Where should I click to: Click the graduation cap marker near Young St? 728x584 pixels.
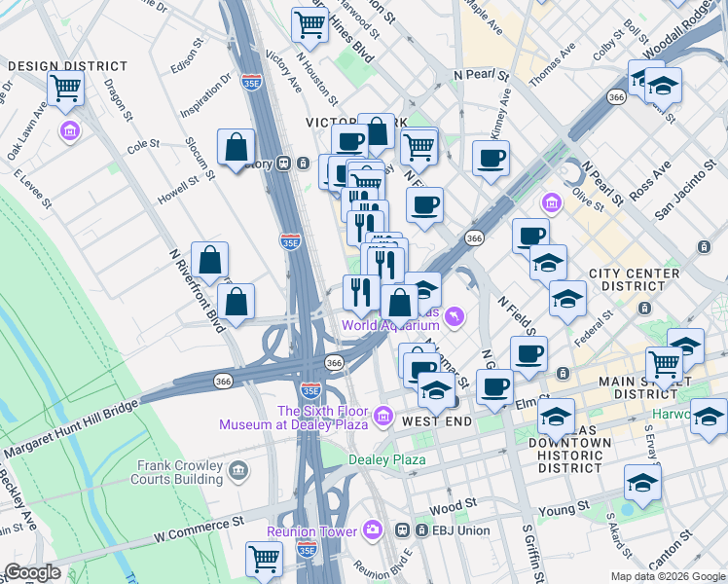[x=642, y=487]
